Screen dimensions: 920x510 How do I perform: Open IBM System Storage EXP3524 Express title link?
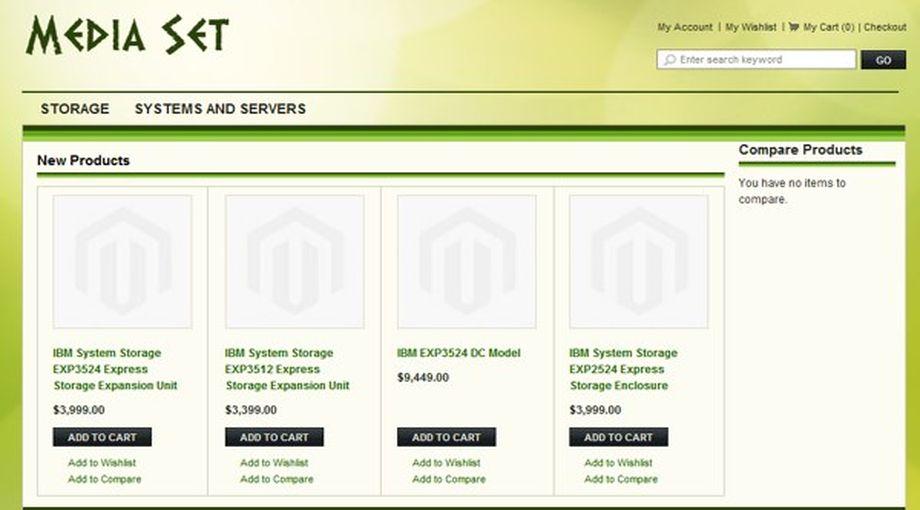coord(115,369)
